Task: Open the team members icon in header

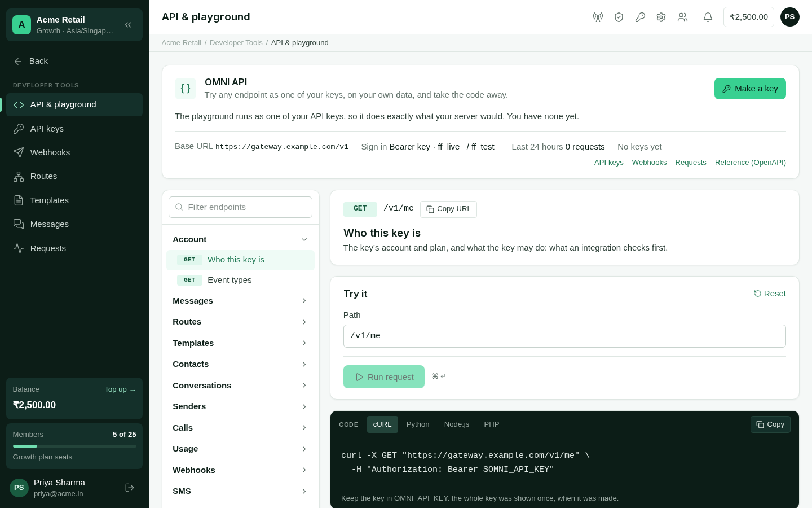Action: point(682,17)
